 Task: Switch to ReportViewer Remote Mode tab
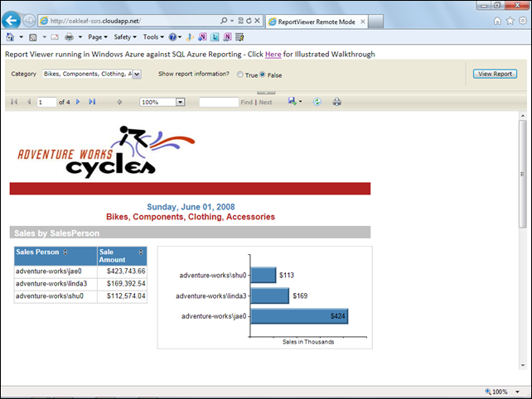pyautogui.click(x=317, y=22)
